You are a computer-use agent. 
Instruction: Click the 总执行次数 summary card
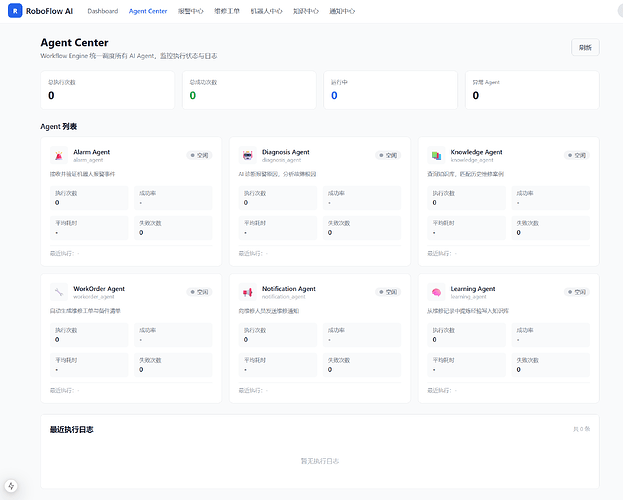point(107,90)
